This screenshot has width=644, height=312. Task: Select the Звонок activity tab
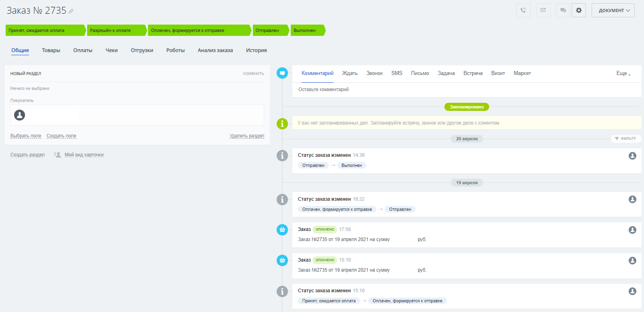(x=374, y=73)
